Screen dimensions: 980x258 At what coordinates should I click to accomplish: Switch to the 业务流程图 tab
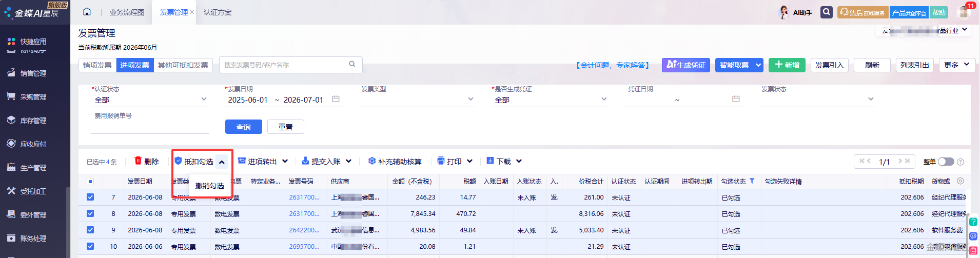tap(127, 12)
